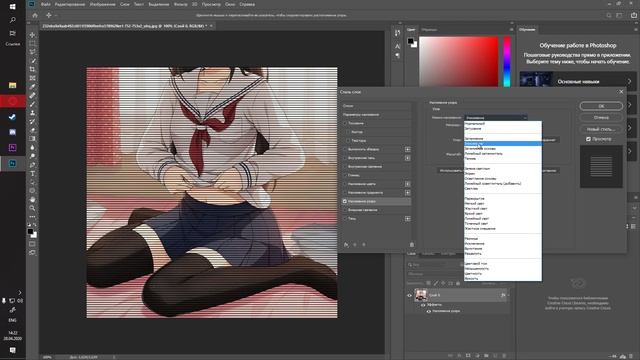The width and height of the screenshot is (640, 360).
Task: Select the Hand tool
Action: (32, 200)
